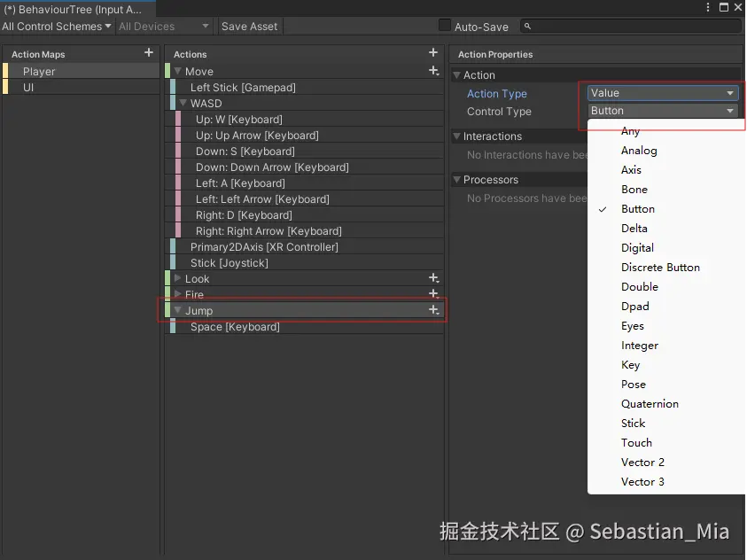Choose Vector 3 control type

(x=666, y=482)
